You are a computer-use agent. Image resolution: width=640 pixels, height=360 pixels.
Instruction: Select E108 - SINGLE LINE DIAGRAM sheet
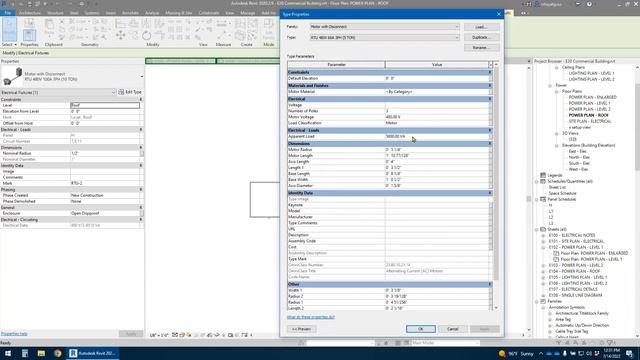pos(575,295)
